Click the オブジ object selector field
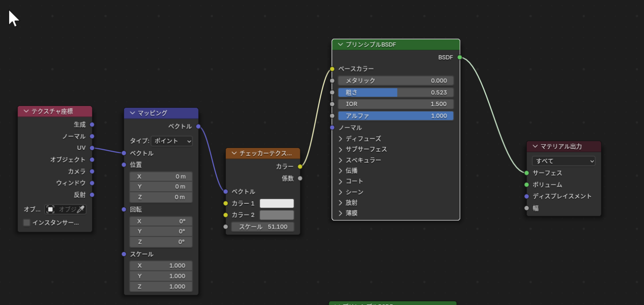644x305 pixels. pos(65,209)
